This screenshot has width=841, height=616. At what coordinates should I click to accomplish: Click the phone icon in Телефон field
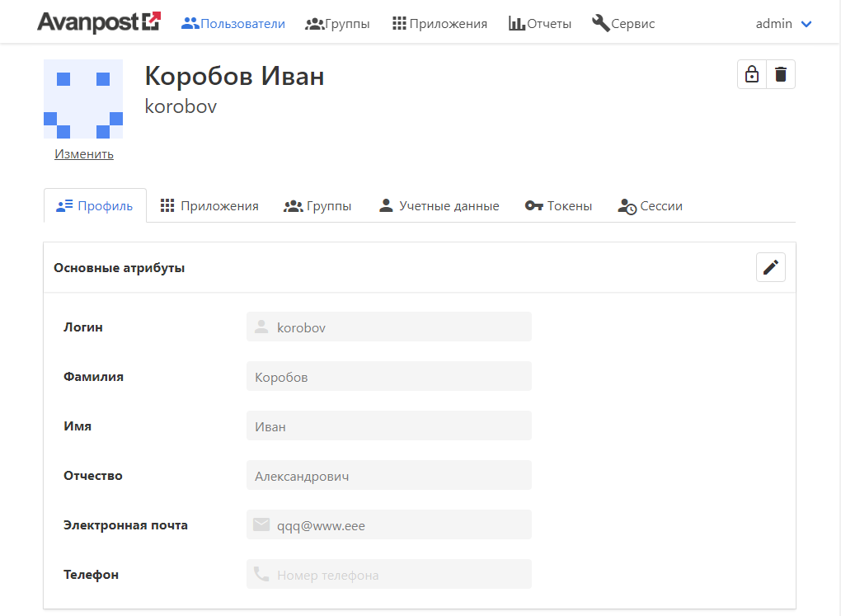point(261,574)
